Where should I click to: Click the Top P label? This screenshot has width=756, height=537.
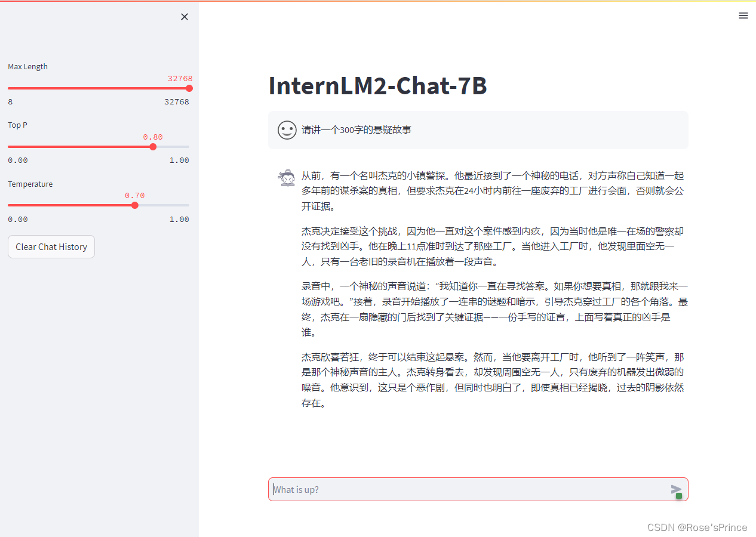(x=17, y=125)
